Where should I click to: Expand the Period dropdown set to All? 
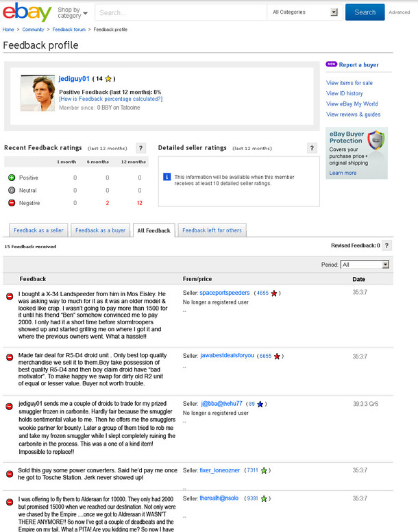[x=365, y=265]
